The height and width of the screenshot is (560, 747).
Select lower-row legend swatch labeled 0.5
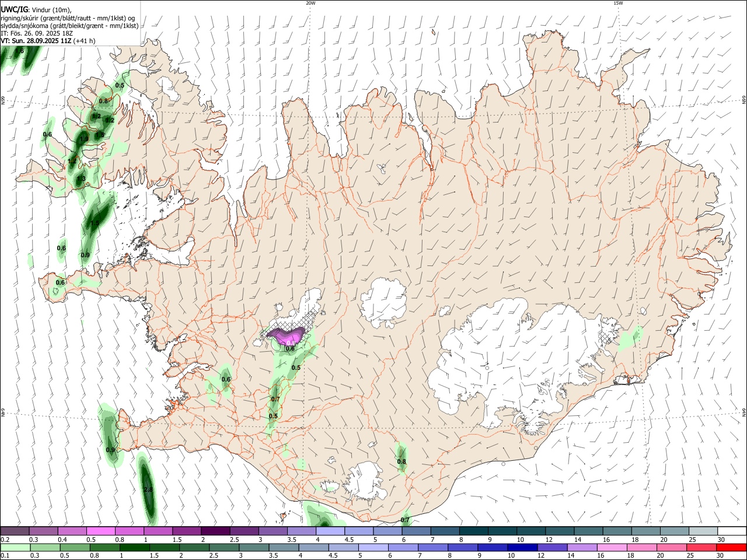pyautogui.click(x=75, y=547)
